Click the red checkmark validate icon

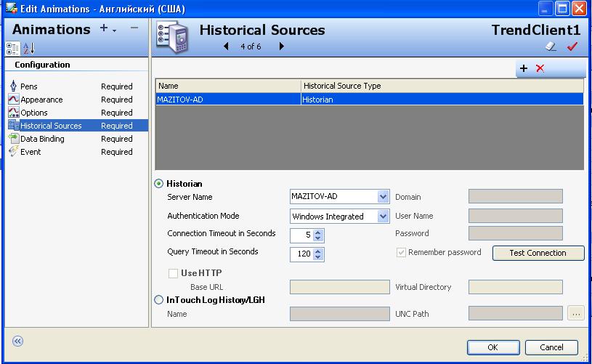[572, 46]
